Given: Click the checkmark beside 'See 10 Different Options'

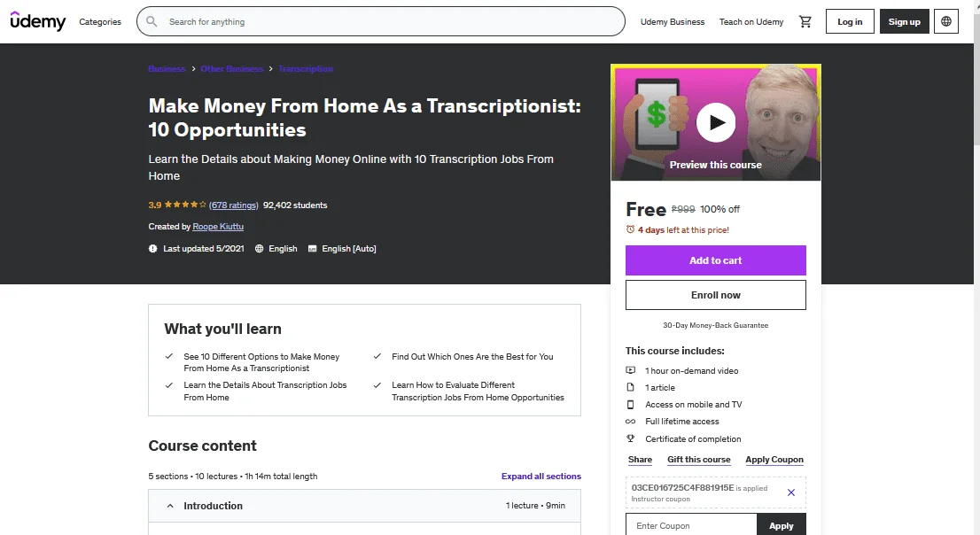Looking at the screenshot, I should click(168, 356).
